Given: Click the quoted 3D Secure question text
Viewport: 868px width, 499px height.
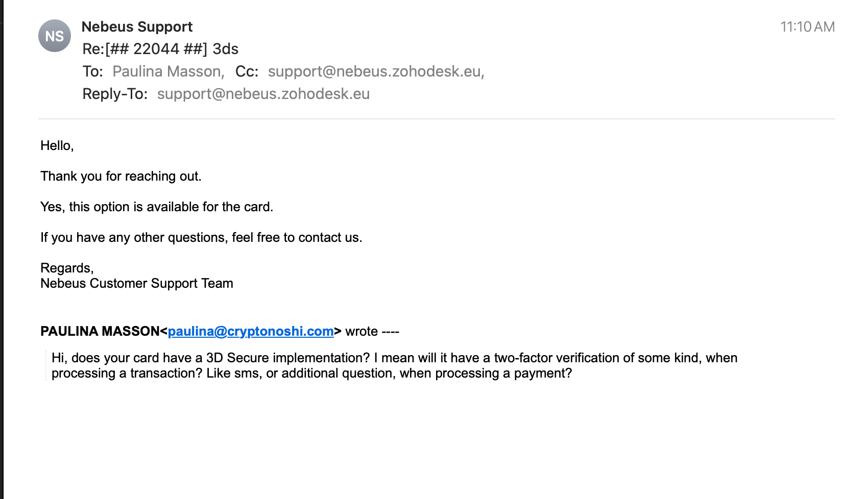Looking at the screenshot, I should pyautogui.click(x=394, y=365).
